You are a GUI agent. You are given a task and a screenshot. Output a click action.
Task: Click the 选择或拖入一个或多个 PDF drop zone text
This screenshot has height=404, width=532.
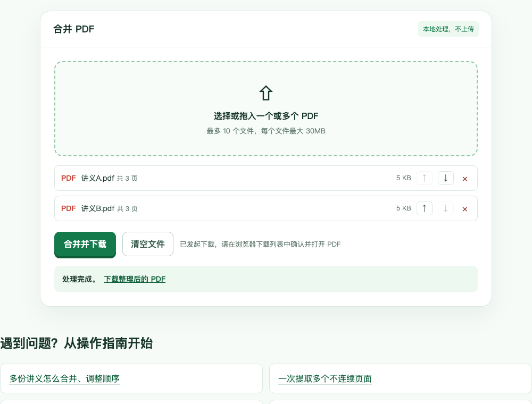point(266,116)
